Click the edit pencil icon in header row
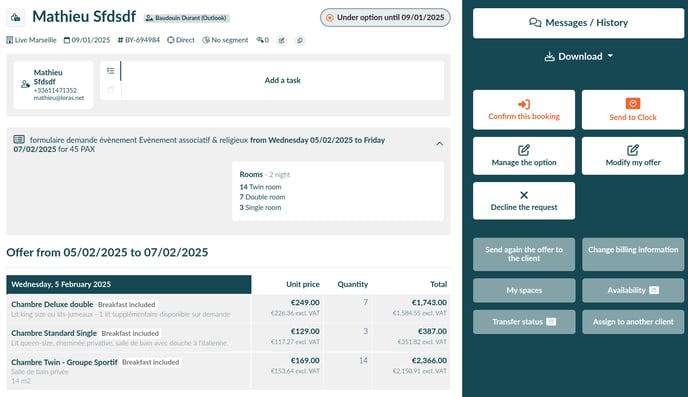688x397 pixels. (282, 40)
